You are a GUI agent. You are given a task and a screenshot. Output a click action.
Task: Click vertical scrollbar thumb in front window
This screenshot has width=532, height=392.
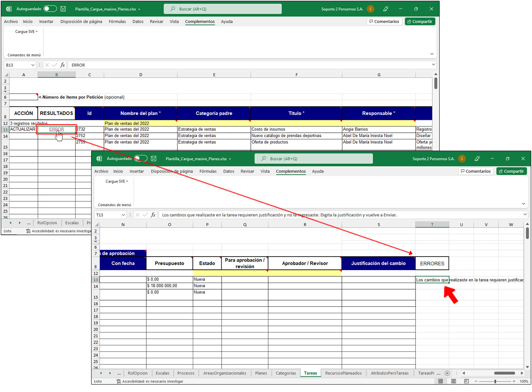click(527, 233)
